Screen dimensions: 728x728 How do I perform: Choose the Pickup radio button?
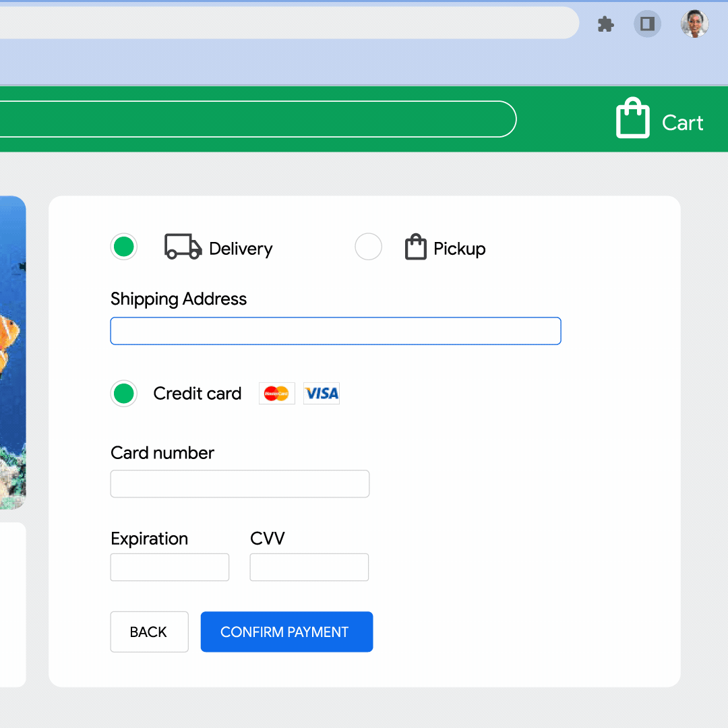click(368, 247)
